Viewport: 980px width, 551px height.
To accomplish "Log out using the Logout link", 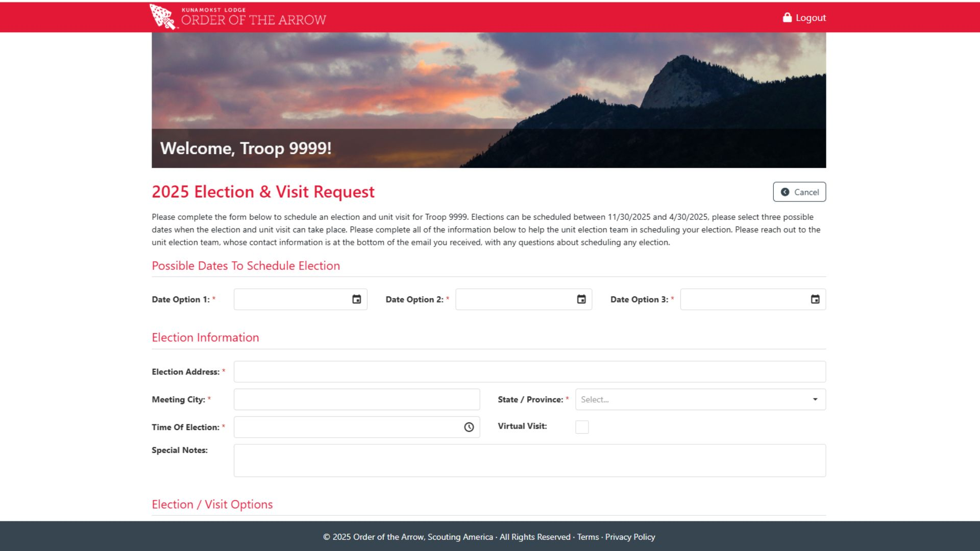I will click(811, 18).
